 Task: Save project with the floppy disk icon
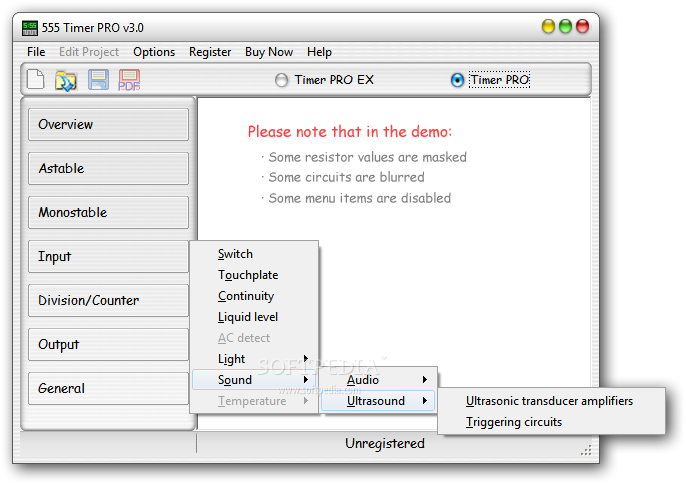coord(98,80)
